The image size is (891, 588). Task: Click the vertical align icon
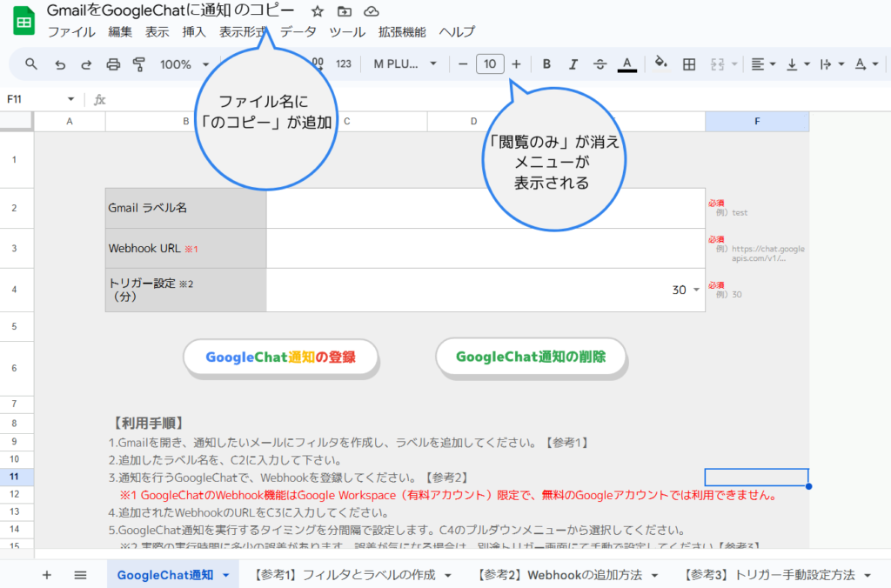click(x=792, y=64)
